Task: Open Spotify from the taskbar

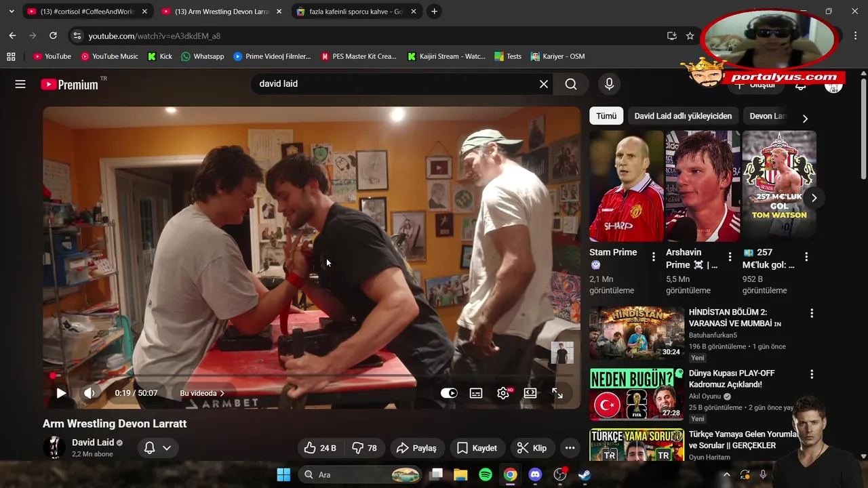Action: click(486, 474)
